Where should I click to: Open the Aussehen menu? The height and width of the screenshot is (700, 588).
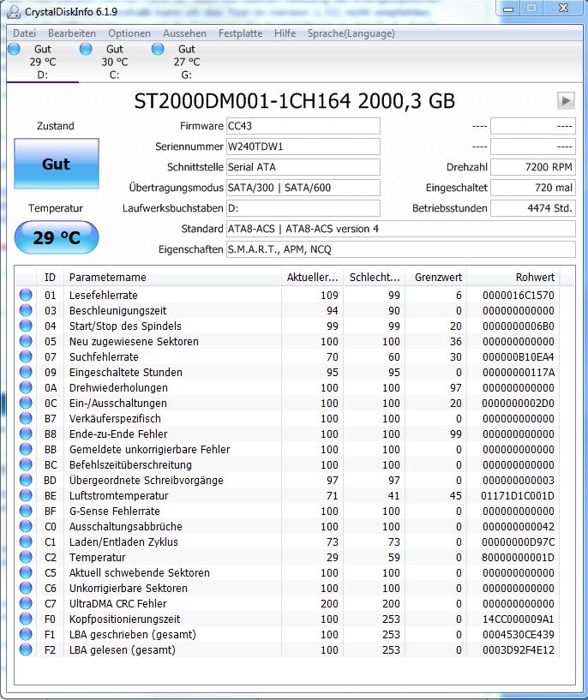(184, 33)
